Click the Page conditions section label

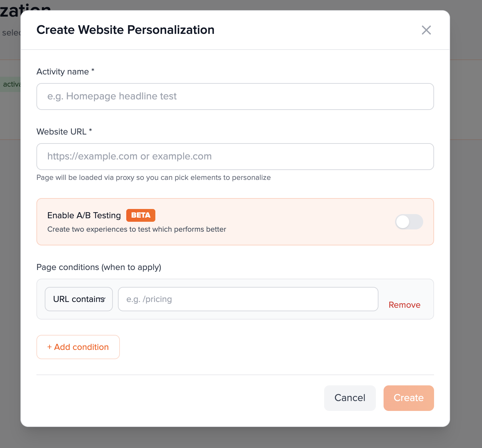pos(99,267)
